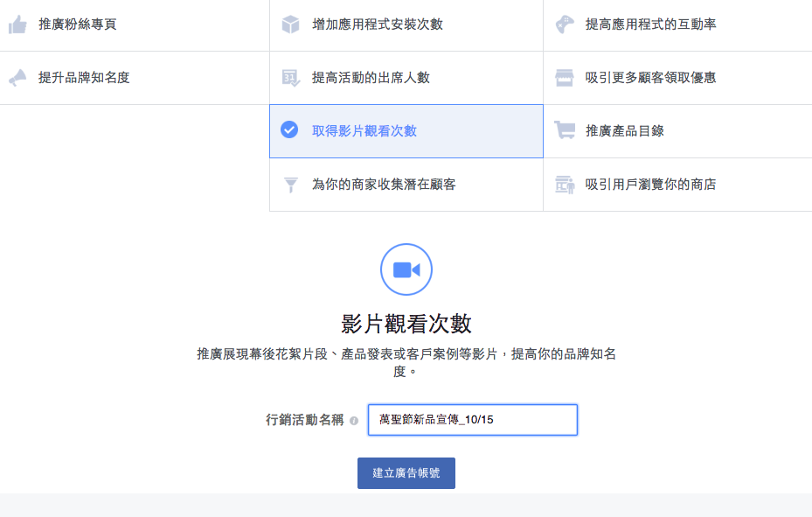The width and height of the screenshot is (812, 517).
Task: Click the campaign name input containing 萬聖節新品宣傳_10/15
Action: 472,419
